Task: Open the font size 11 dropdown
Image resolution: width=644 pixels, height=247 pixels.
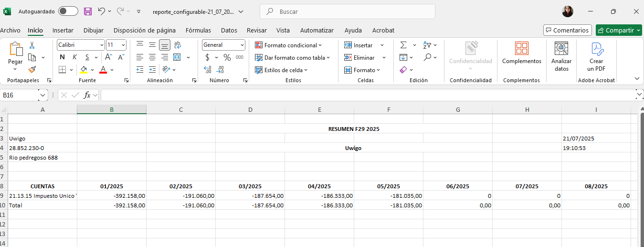Action: point(124,45)
